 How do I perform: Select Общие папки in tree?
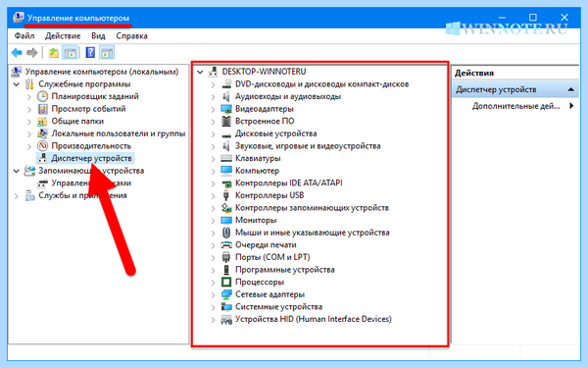point(77,122)
